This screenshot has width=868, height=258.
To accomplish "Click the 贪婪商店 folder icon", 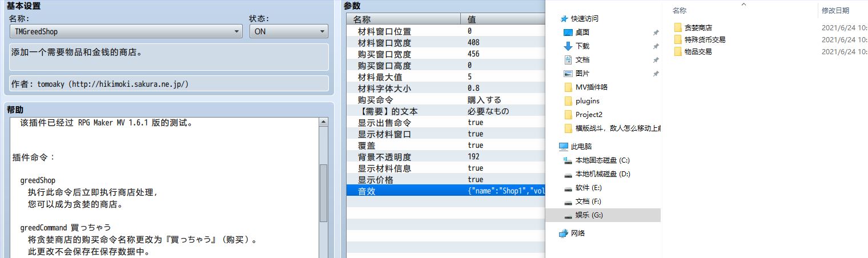I will 678,27.
